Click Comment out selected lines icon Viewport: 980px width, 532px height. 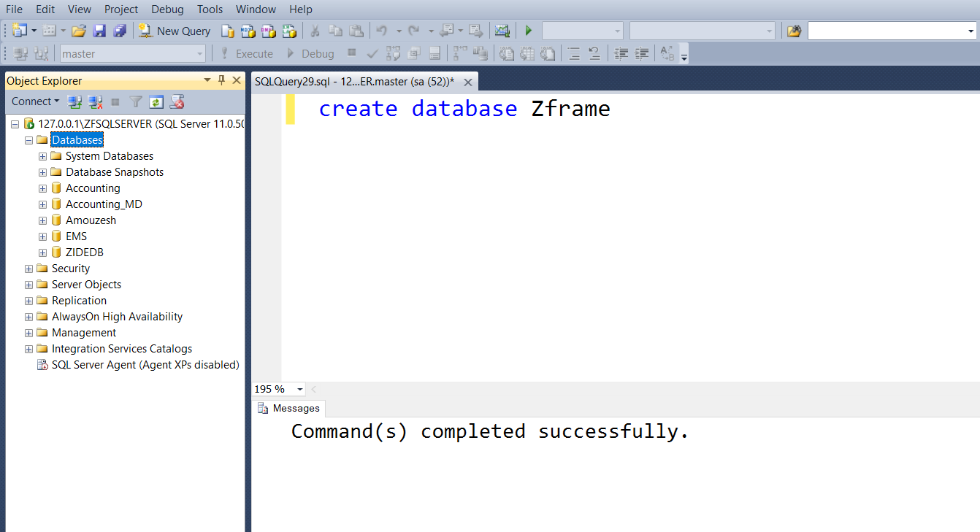click(x=574, y=53)
